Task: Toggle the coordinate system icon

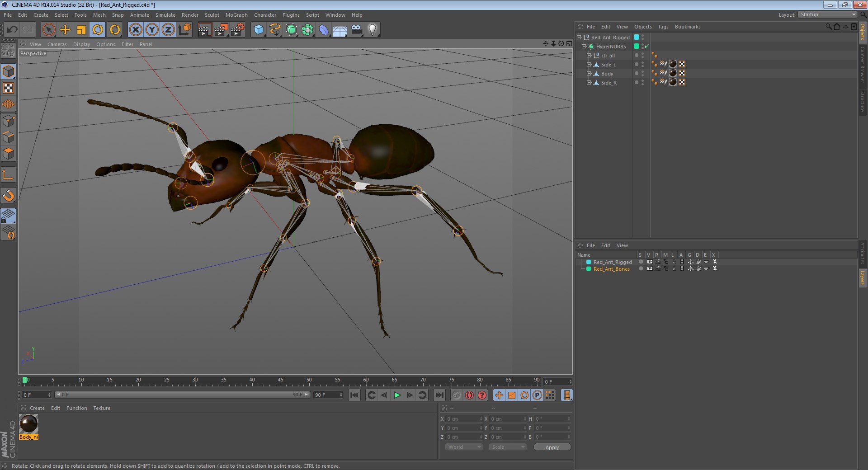Action: click(184, 30)
